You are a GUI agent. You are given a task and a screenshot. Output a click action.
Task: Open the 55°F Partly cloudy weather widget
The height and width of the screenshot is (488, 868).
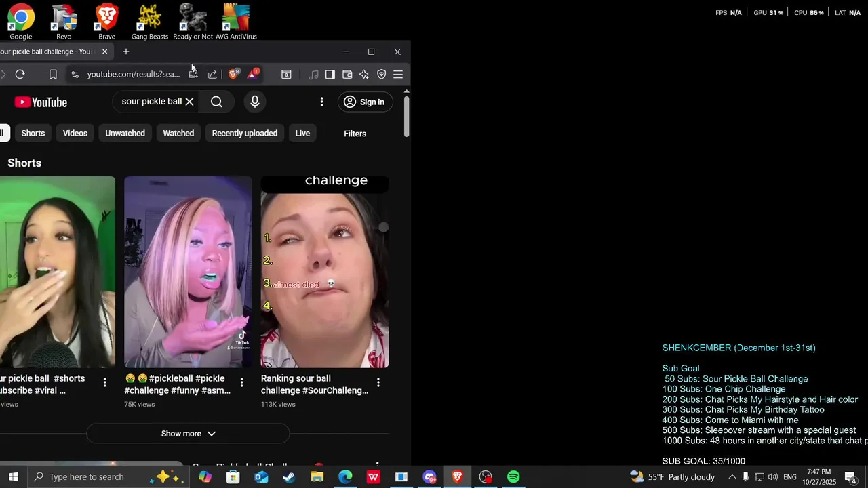[x=672, y=477]
